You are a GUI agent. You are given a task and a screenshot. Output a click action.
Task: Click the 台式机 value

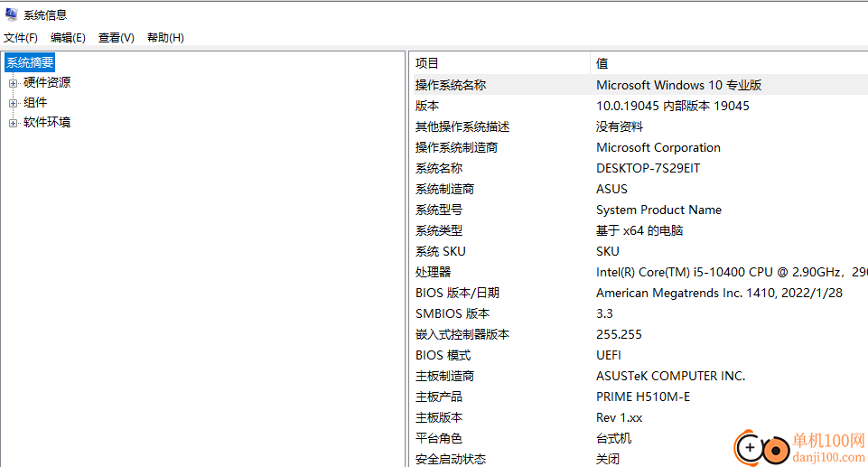pyautogui.click(x=613, y=438)
